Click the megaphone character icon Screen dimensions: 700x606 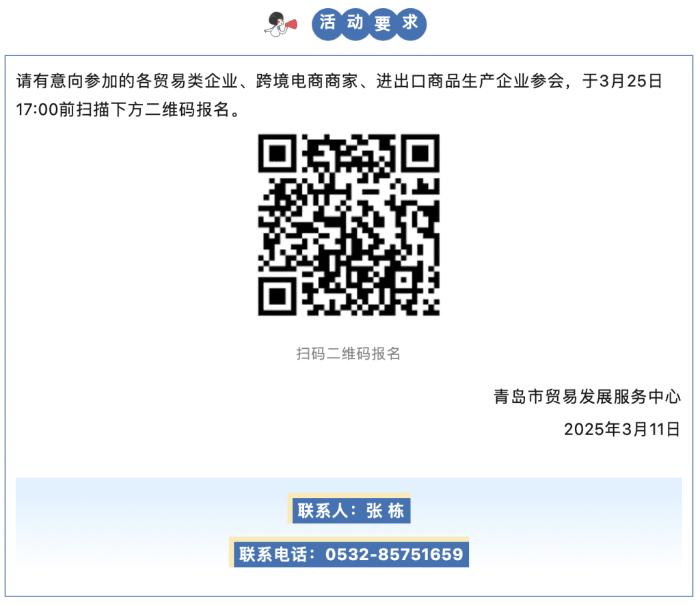pos(280,25)
